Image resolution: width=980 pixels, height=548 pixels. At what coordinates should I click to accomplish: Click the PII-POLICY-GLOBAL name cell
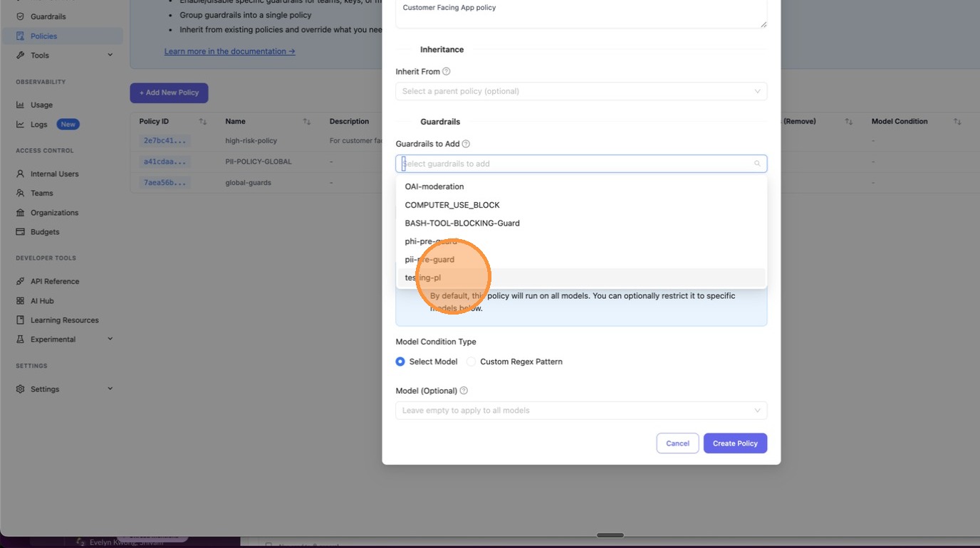[x=259, y=162]
